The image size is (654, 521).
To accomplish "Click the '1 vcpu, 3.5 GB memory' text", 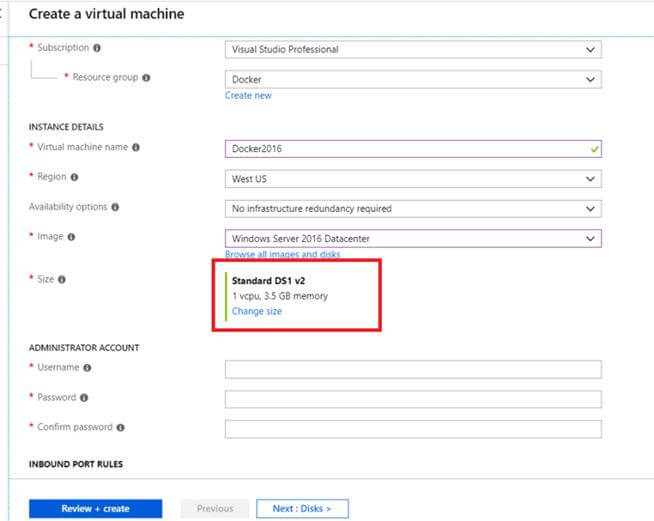I will [280, 296].
